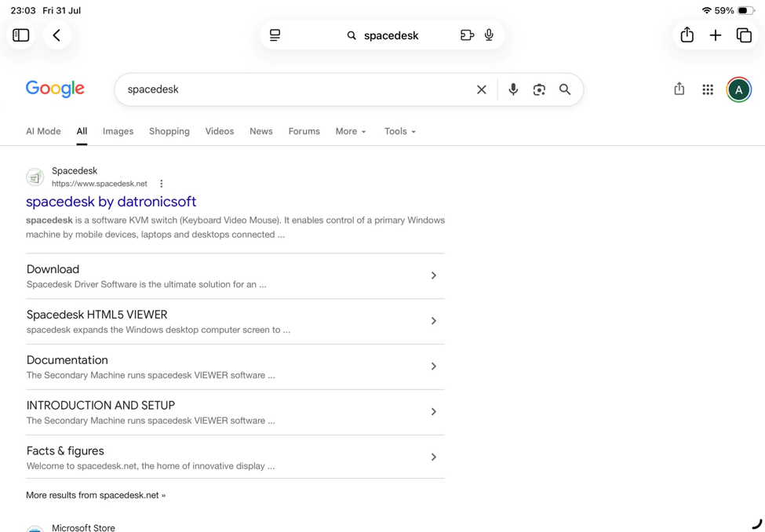Go back to the previous page
The image size is (765, 532).
[56, 35]
